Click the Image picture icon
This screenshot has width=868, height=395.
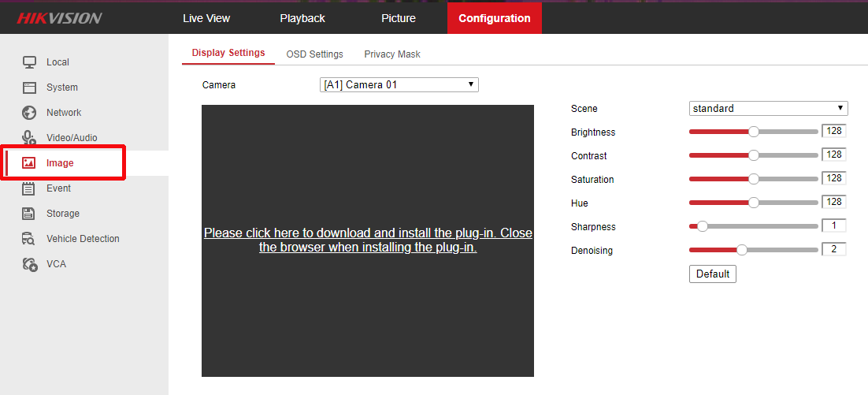click(x=29, y=163)
